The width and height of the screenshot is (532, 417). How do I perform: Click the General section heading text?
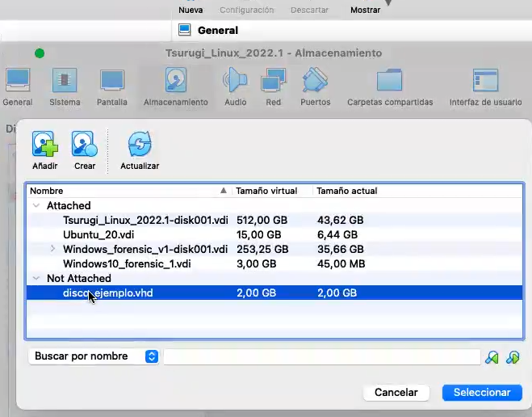pos(218,30)
